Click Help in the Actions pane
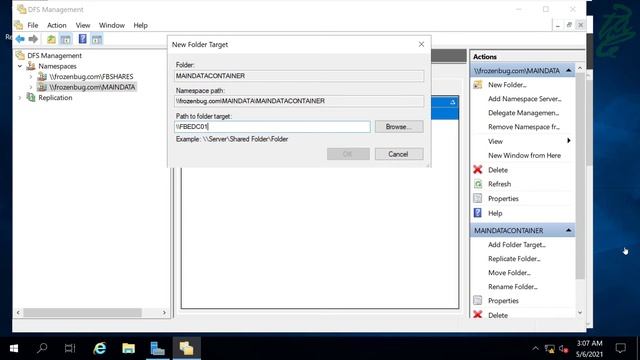 tap(495, 213)
